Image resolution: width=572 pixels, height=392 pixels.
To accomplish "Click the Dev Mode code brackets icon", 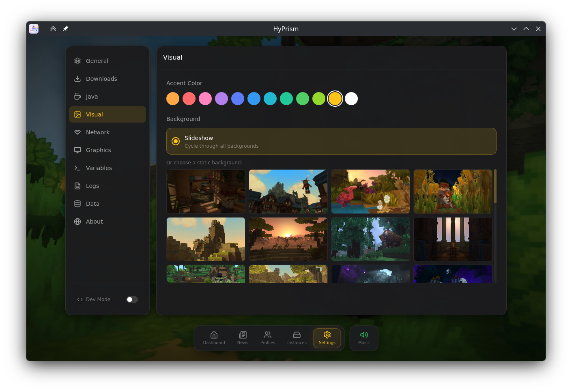I will 80,299.
